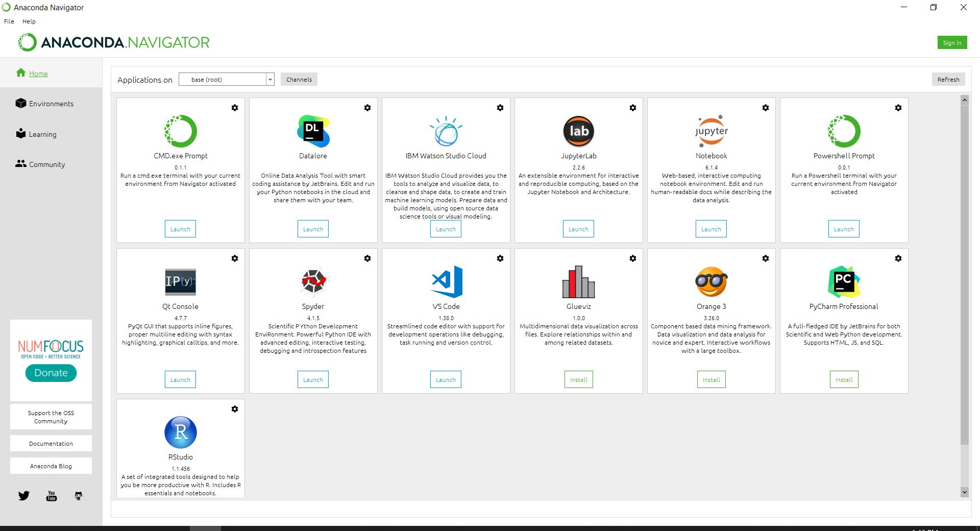Open gear options for IBM Watson Studio Cloud
The height and width of the screenshot is (531, 980).
point(500,108)
